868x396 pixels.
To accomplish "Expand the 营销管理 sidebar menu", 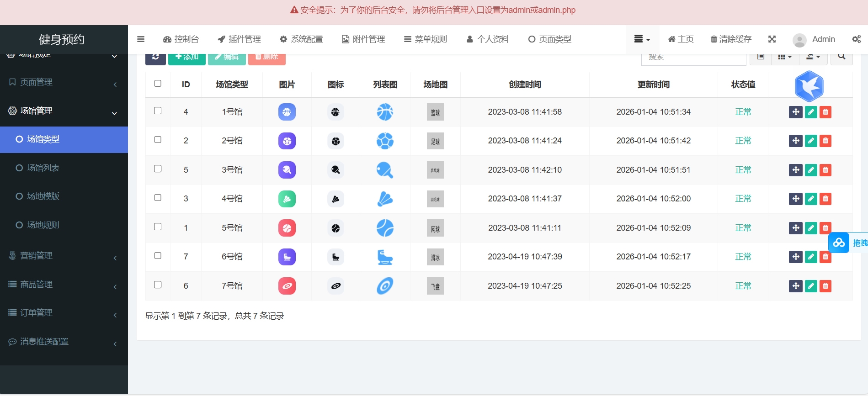I will click(x=64, y=256).
